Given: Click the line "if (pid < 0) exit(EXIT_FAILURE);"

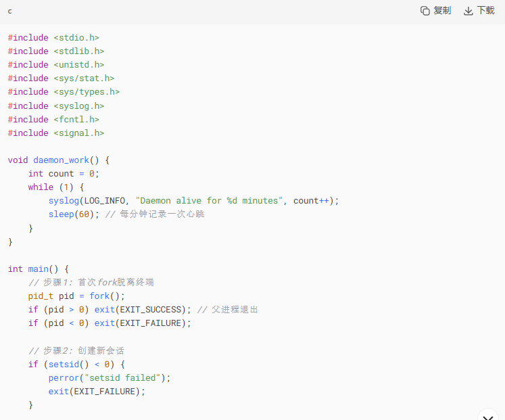Looking at the screenshot, I should point(110,323).
